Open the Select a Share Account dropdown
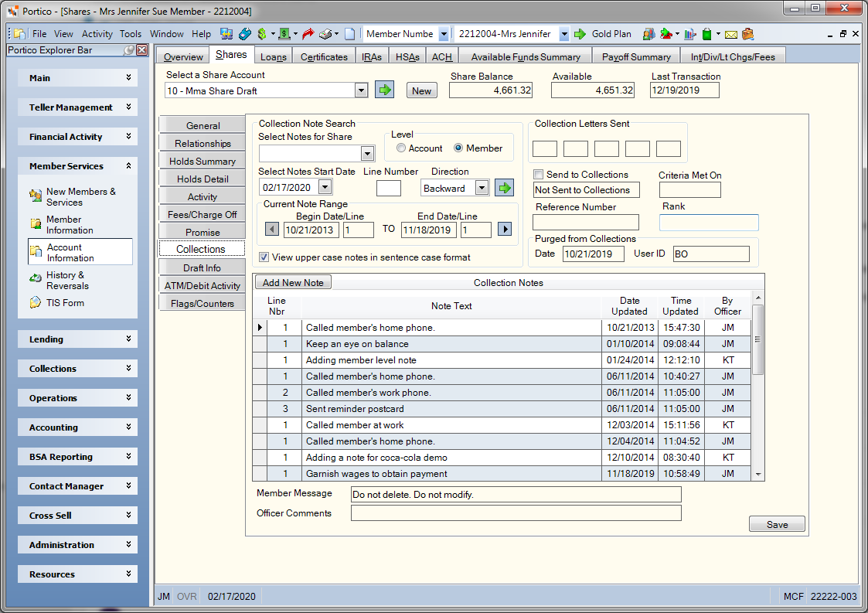The width and height of the screenshot is (868, 613). point(361,90)
